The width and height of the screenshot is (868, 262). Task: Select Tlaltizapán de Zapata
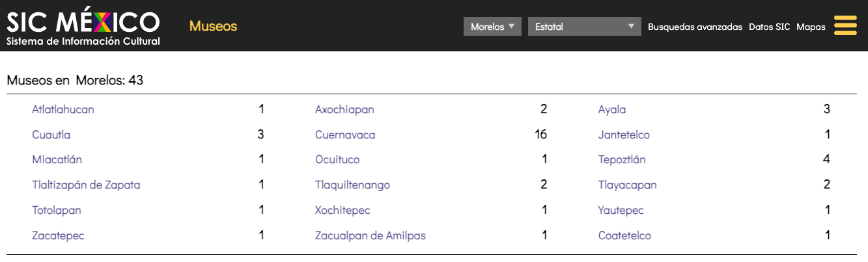pyautogui.click(x=86, y=185)
